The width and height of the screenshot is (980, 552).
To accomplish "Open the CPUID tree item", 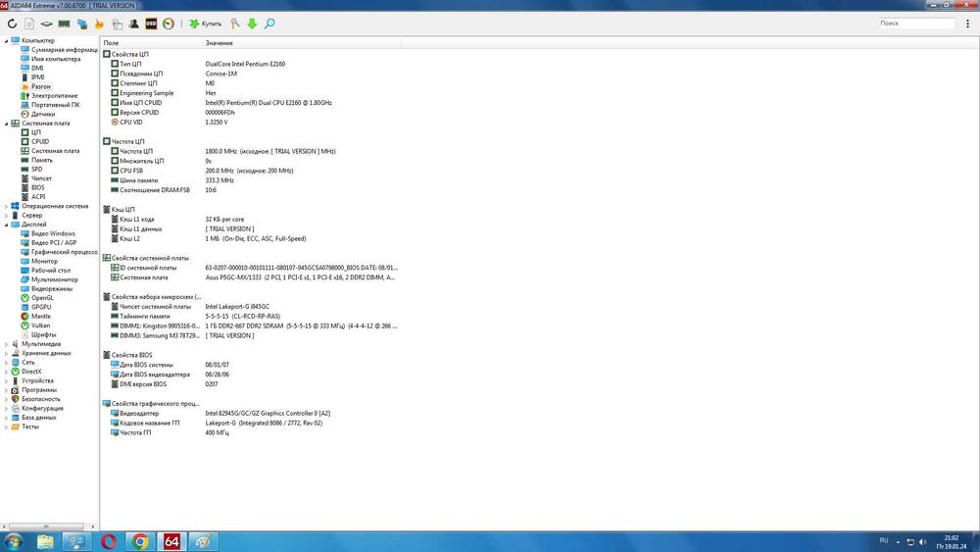I will click(x=40, y=141).
